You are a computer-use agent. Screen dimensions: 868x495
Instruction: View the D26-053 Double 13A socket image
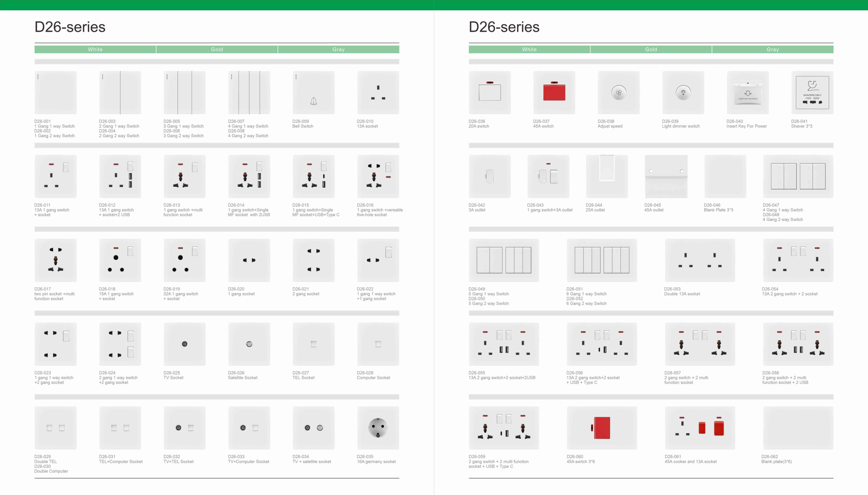[700, 260]
